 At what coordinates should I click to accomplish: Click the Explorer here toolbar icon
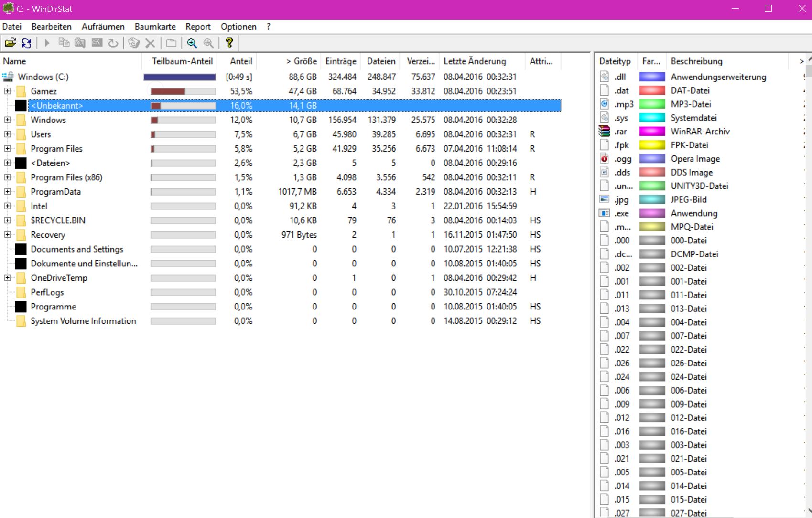tap(80, 43)
